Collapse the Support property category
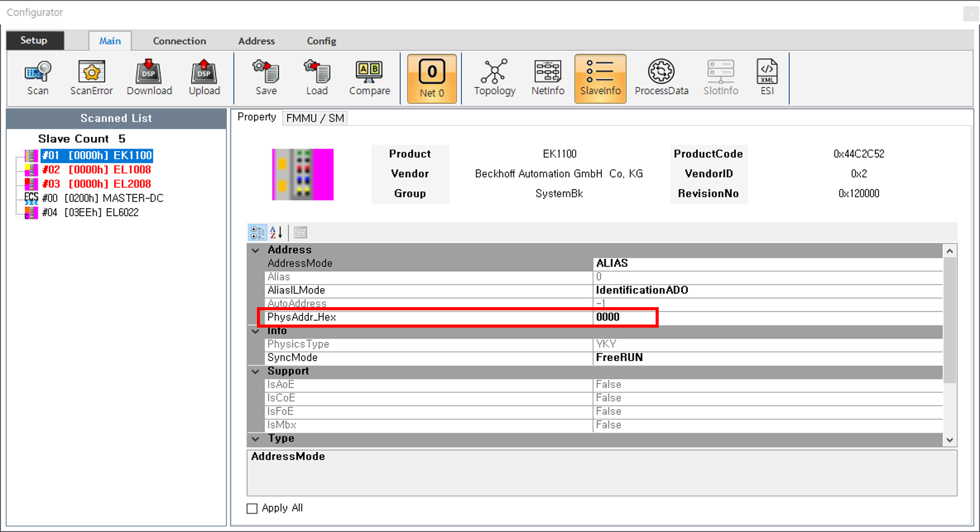 [256, 372]
